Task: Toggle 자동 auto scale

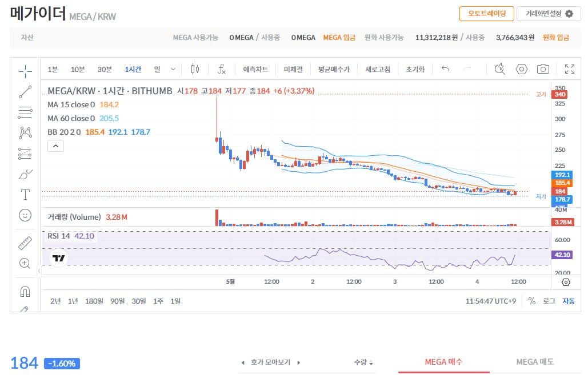Action: click(569, 301)
